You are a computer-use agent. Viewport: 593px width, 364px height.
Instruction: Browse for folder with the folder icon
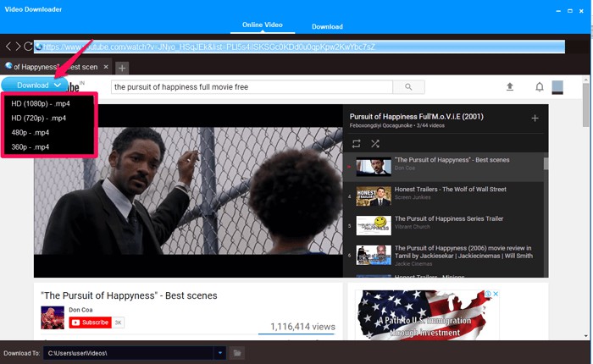[x=237, y=353]
